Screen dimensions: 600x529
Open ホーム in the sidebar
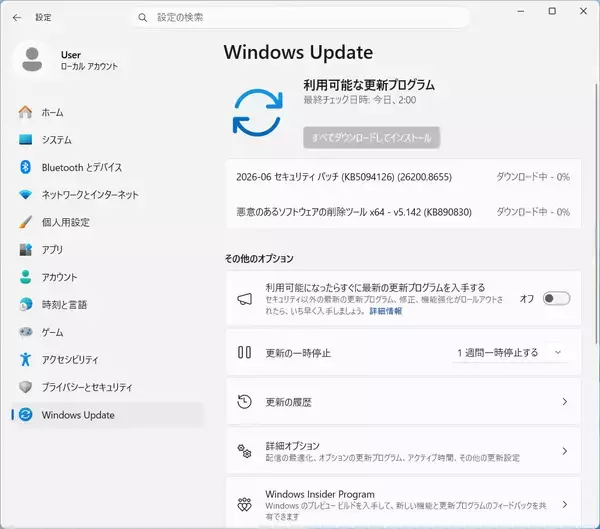click(x=108, y=113)
